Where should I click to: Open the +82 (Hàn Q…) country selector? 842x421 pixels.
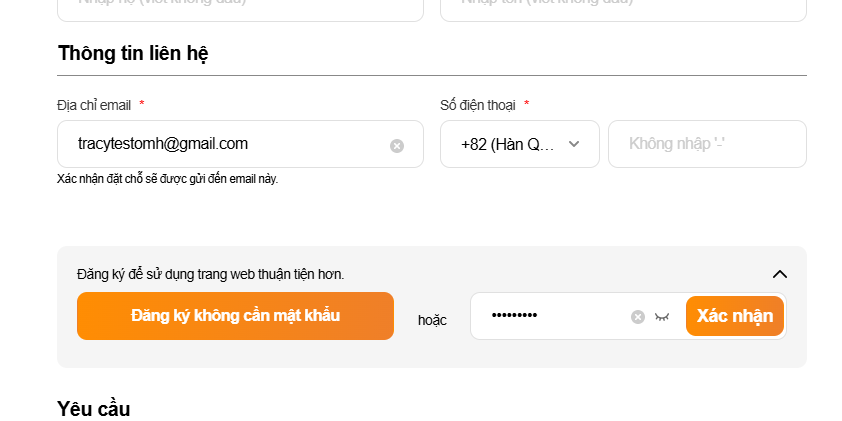pyautogui.click(x=510, y=144)
